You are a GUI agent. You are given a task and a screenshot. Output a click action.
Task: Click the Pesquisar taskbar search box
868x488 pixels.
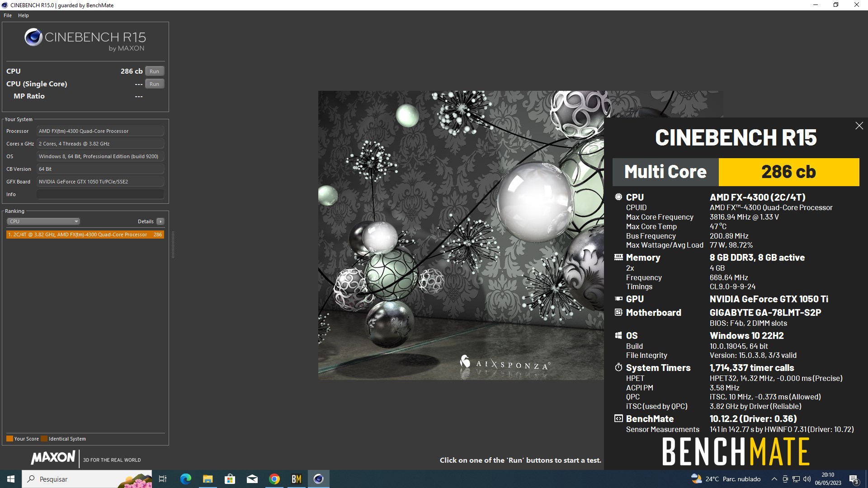click(x=87, y=479)
